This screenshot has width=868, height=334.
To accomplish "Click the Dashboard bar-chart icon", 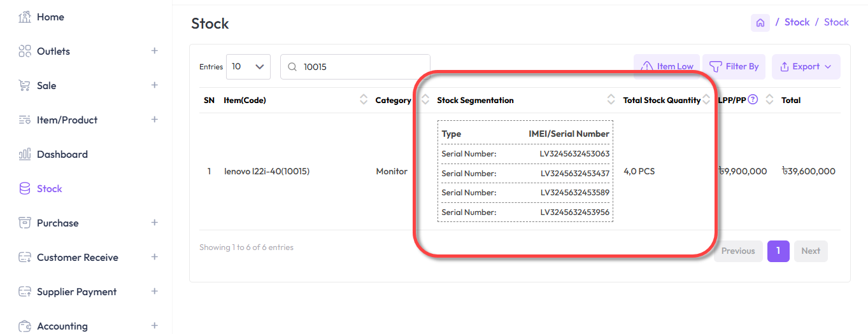I will (x=25, y=155).
